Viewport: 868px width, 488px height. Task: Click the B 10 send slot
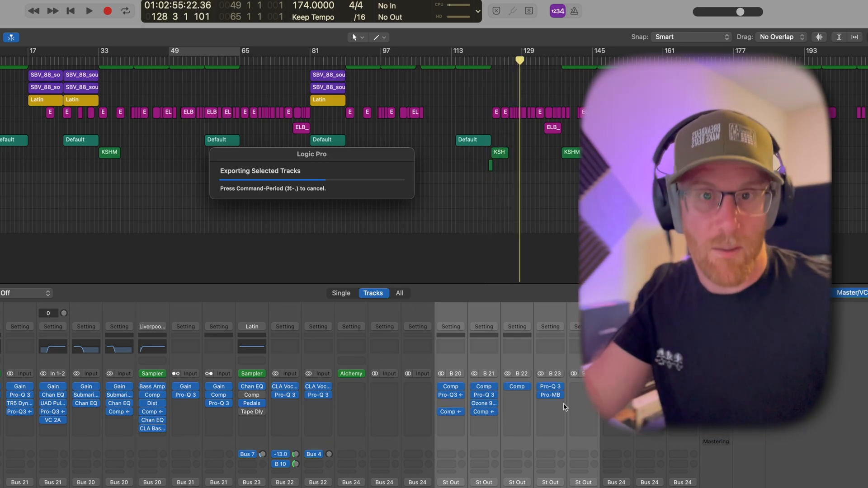click(x=280, y=464)
